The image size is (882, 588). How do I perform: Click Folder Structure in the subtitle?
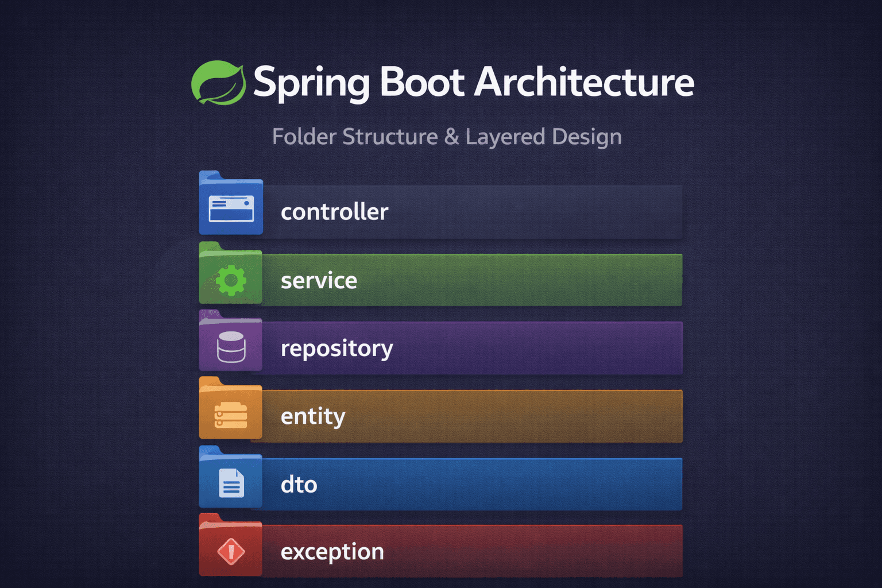click(x=355, y=137)
